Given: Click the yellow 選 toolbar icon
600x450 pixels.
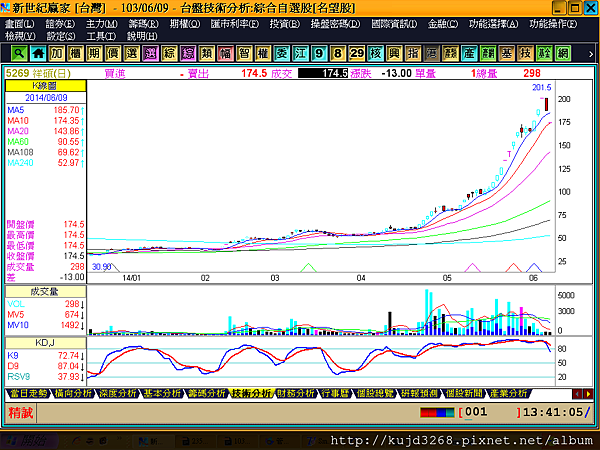Looking at the screenshot, I should (132, 53).
